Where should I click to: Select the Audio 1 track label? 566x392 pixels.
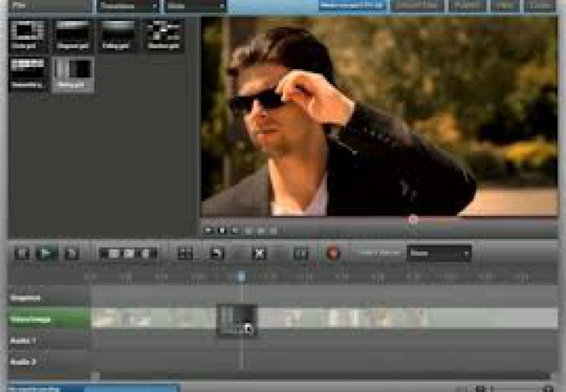(49, 341)
